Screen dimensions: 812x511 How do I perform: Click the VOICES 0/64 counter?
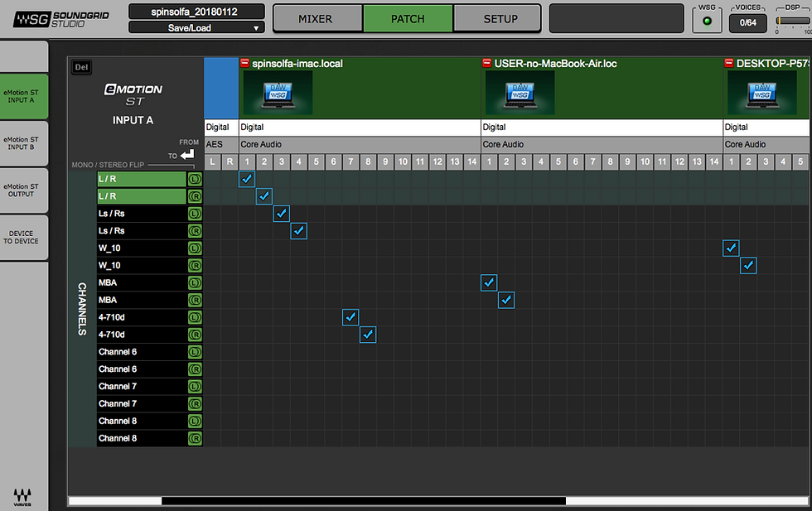click(x=747, y=23)
